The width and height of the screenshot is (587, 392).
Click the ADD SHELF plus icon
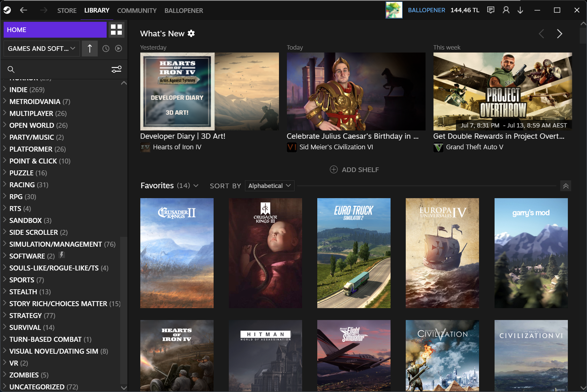334,170
